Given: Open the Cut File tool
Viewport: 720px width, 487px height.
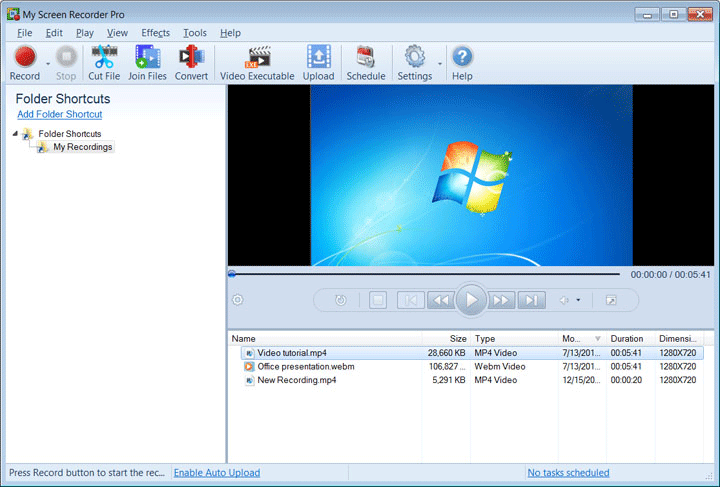Looking at the screenshot, I should pyautogui.click(x=104, y=63).
